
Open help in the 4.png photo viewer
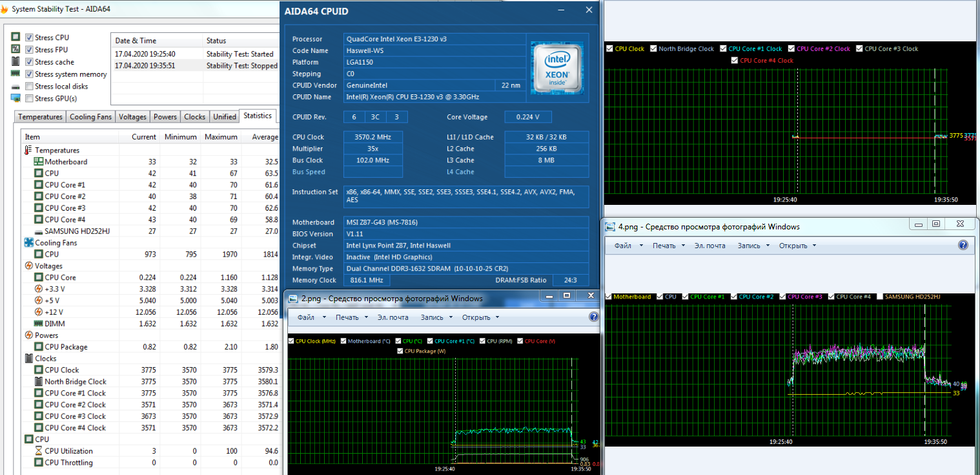[963, 246]
